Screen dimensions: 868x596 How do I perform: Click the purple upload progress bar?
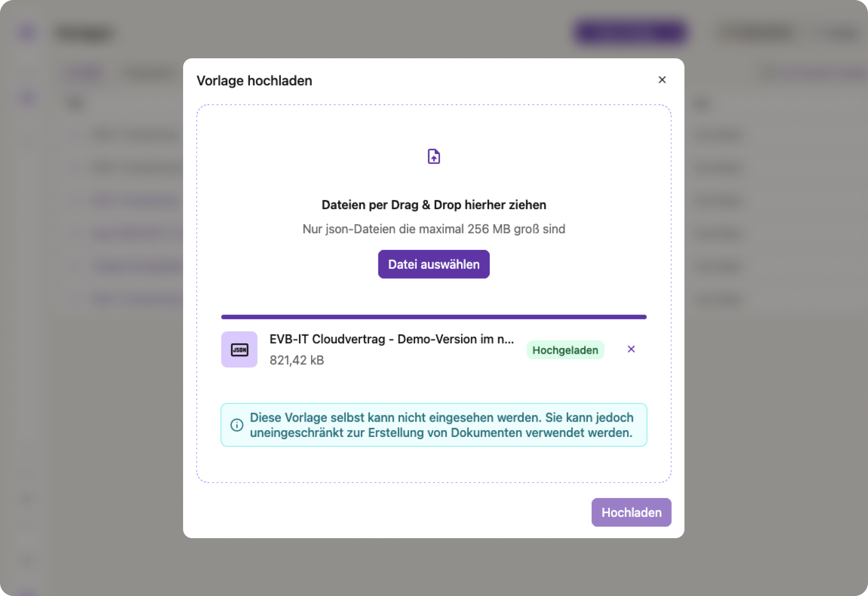point(434,317)
